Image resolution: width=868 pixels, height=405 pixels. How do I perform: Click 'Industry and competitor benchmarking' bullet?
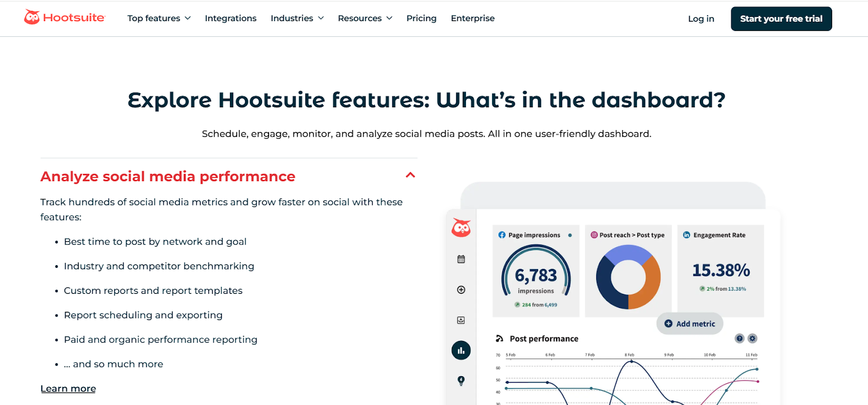159,266
